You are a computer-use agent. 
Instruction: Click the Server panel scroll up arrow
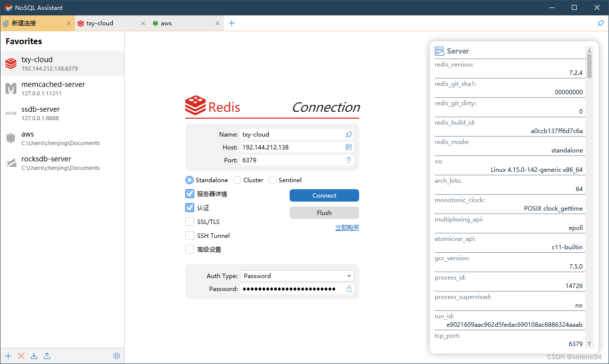[x=590, y=50]
